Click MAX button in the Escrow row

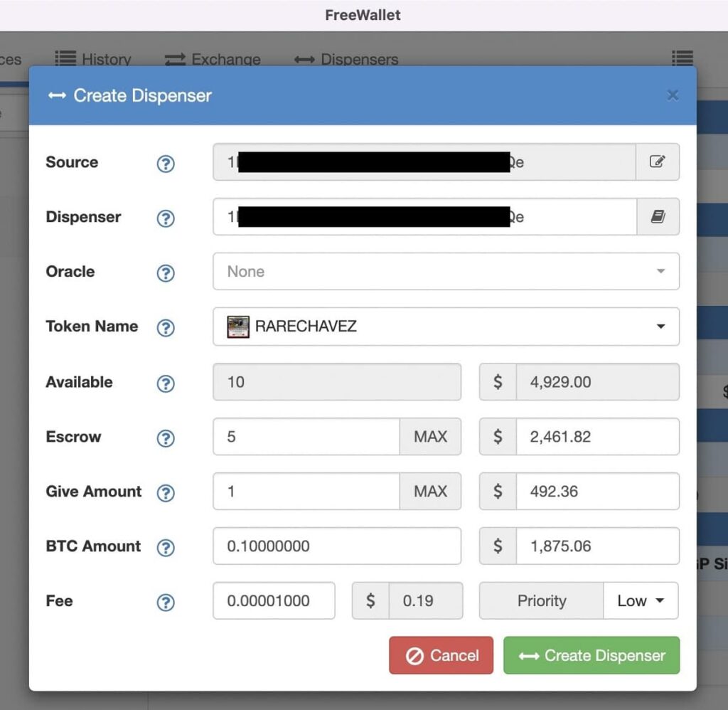coord(430,437)
